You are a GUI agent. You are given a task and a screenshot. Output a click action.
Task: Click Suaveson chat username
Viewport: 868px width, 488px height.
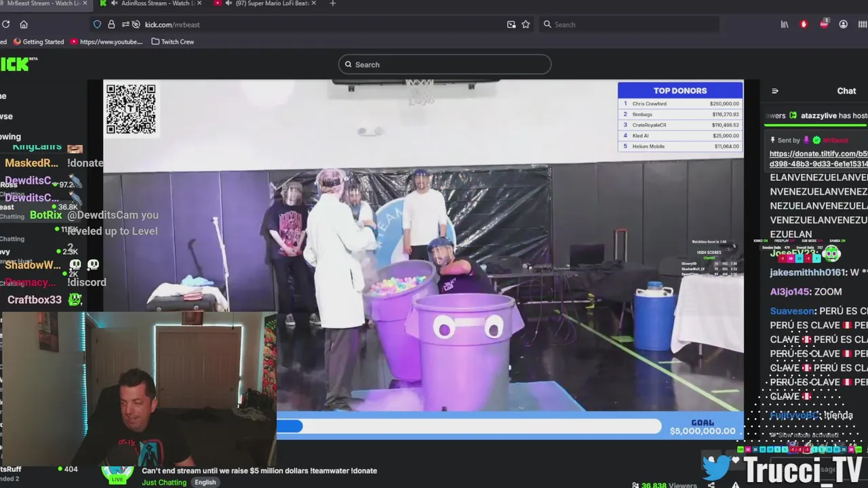tap(792, 311)
